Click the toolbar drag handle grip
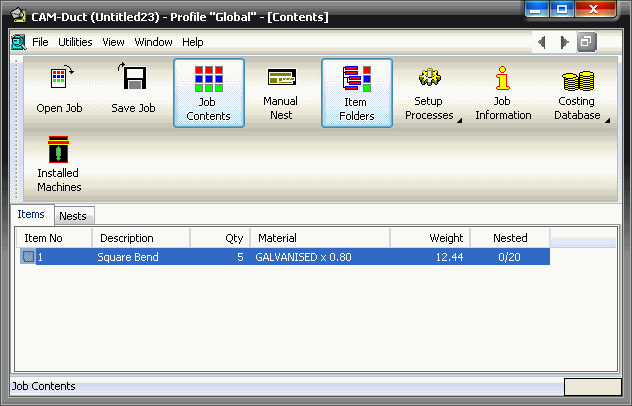632x406 pixels. (x=17, y=129)
